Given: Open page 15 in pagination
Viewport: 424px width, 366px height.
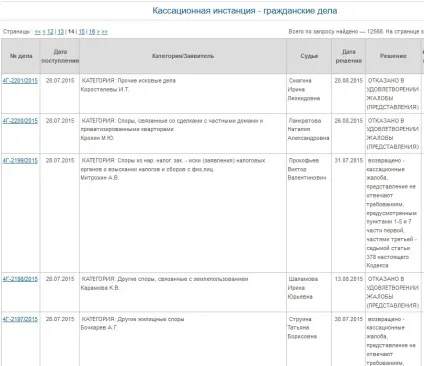Looking at the screenshot, I should (x=82, y=32).
